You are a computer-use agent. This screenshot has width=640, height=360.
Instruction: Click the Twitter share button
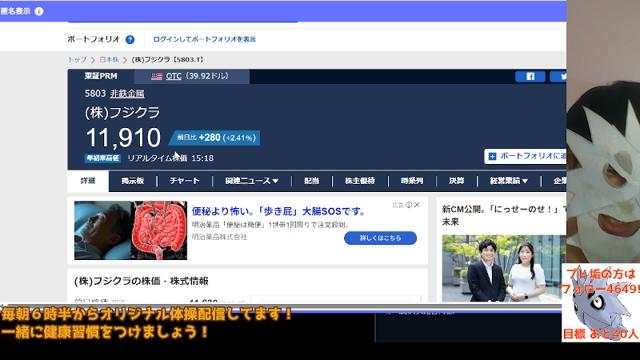558,76
